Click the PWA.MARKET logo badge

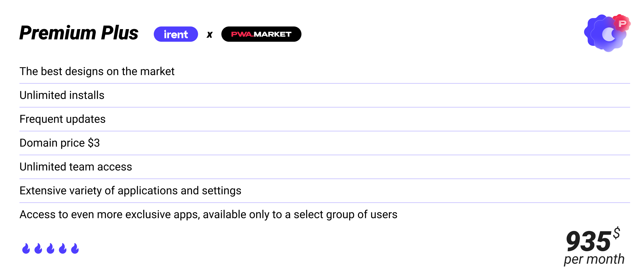click(261, 34)
